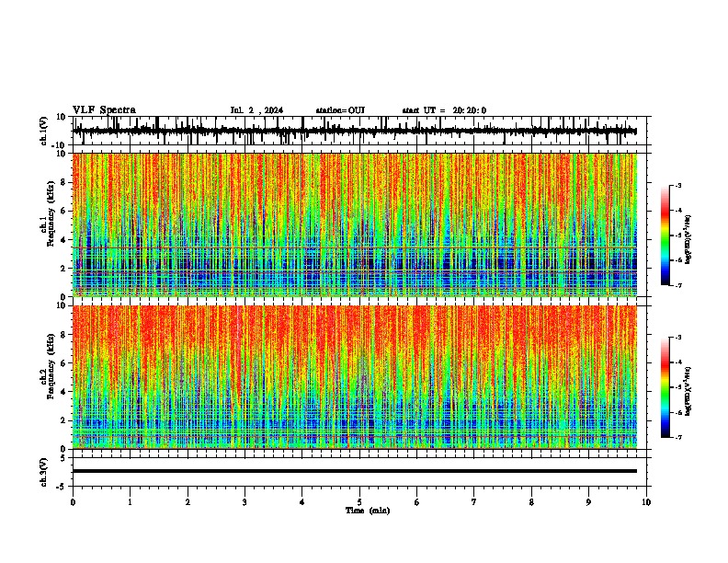Click the -7 label on ch.1 colorbar

pos(678,285)
